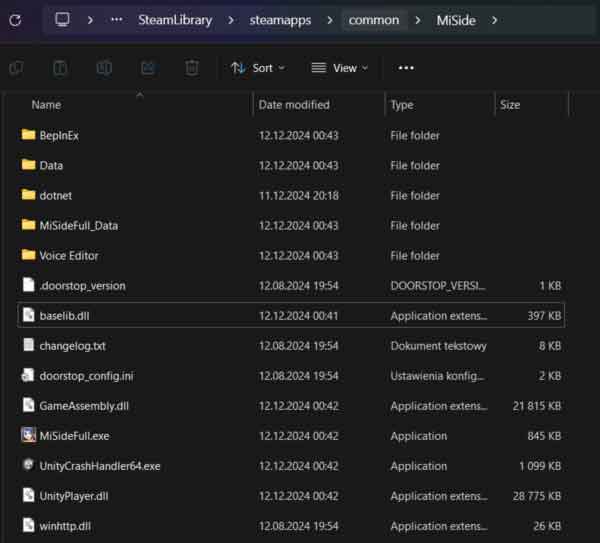Select the UnityPlayer.dll file name
The height and width of the screenshot is (543, 600).
tap(74, 496)
